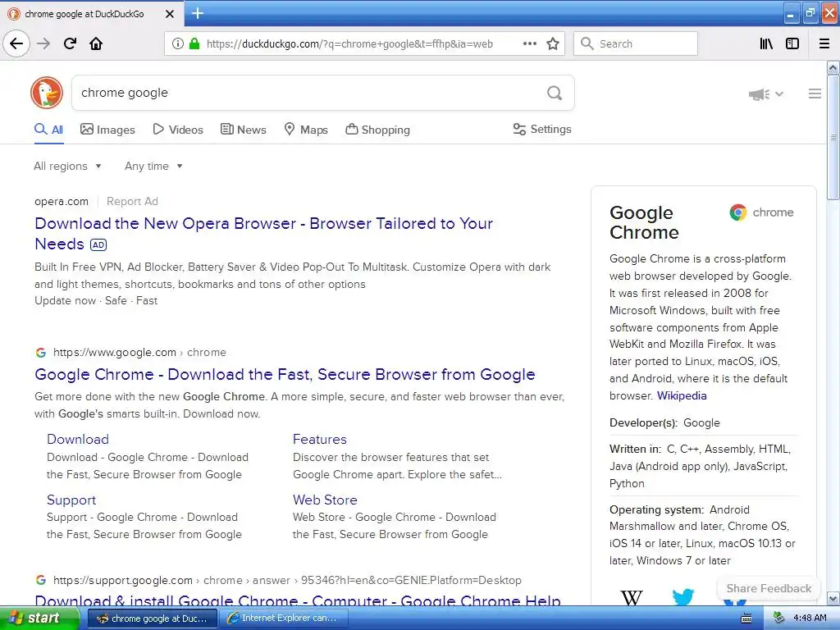Open Google Chrome download result title

[x=285, y=374]
